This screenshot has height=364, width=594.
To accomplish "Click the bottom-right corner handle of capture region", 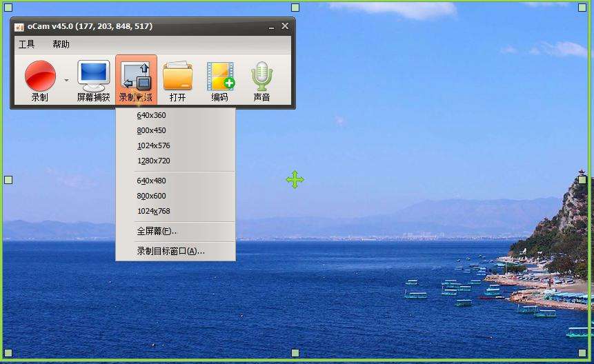I will click(582, 353).
